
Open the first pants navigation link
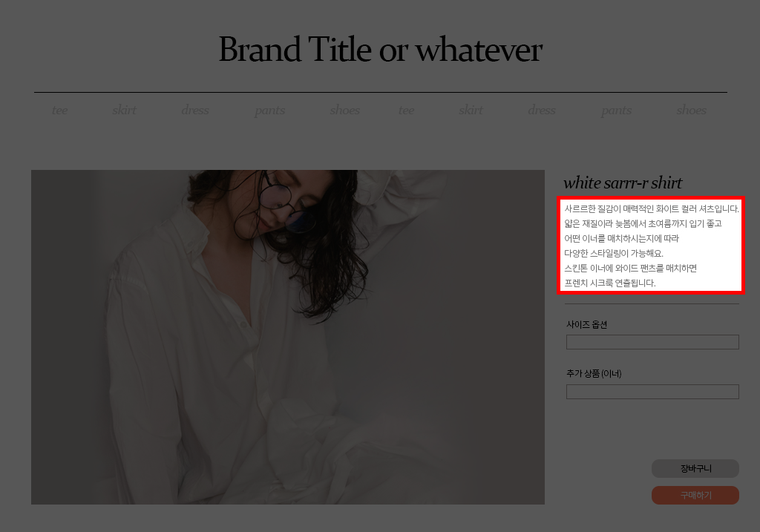270,111
